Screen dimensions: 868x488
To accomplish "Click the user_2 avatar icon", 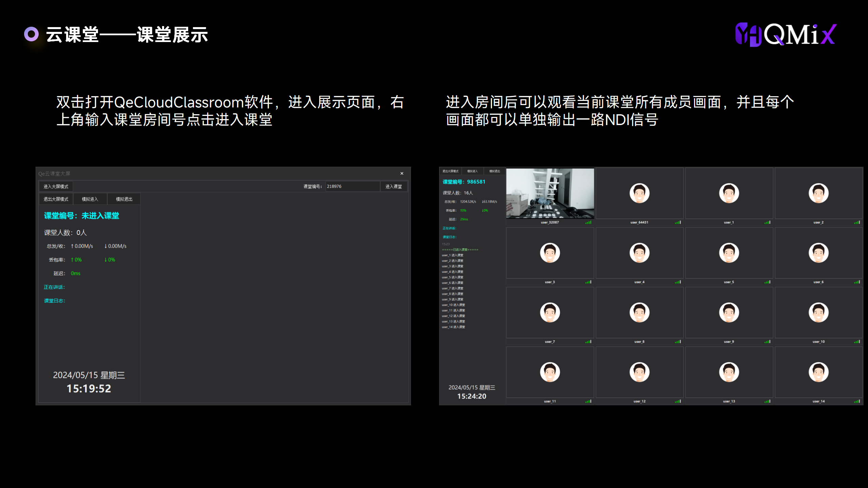I will pyautogui.click(x=818, y=193).
